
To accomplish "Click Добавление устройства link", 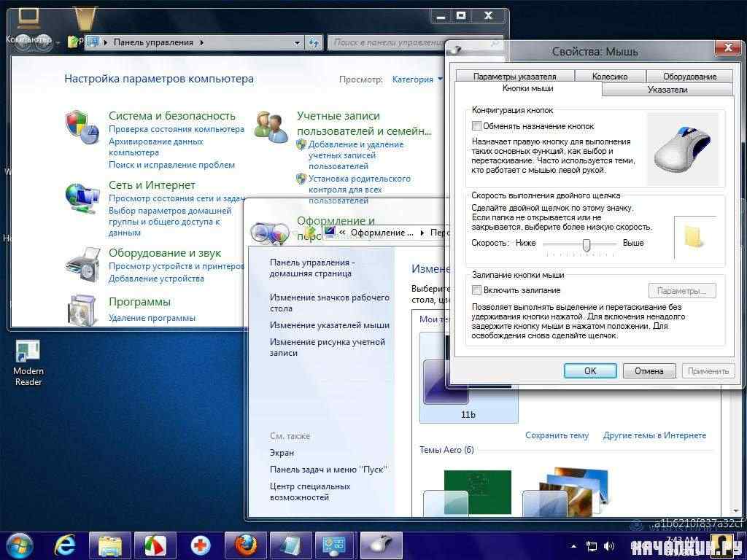I will (x=156, y=279).
